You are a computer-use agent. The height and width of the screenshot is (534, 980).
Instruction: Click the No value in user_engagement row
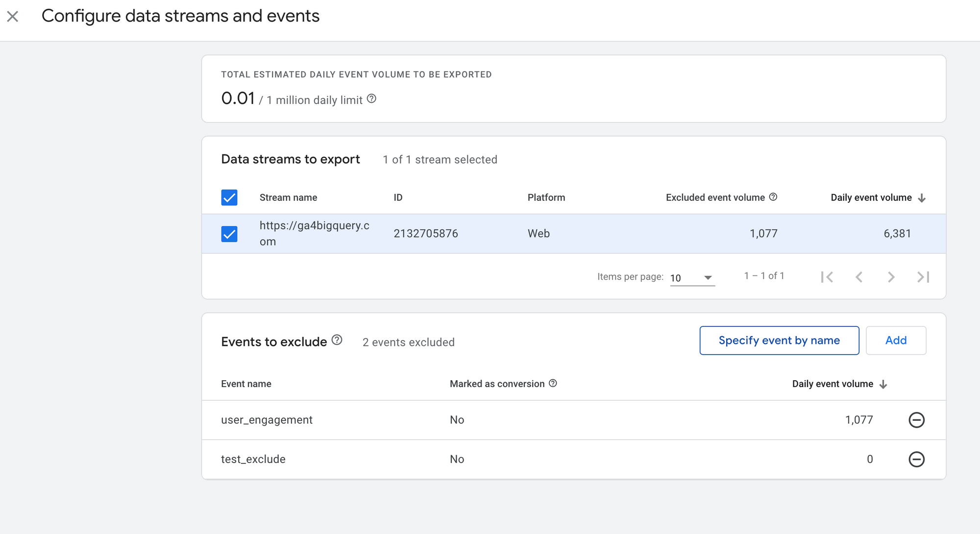point(457,420)
